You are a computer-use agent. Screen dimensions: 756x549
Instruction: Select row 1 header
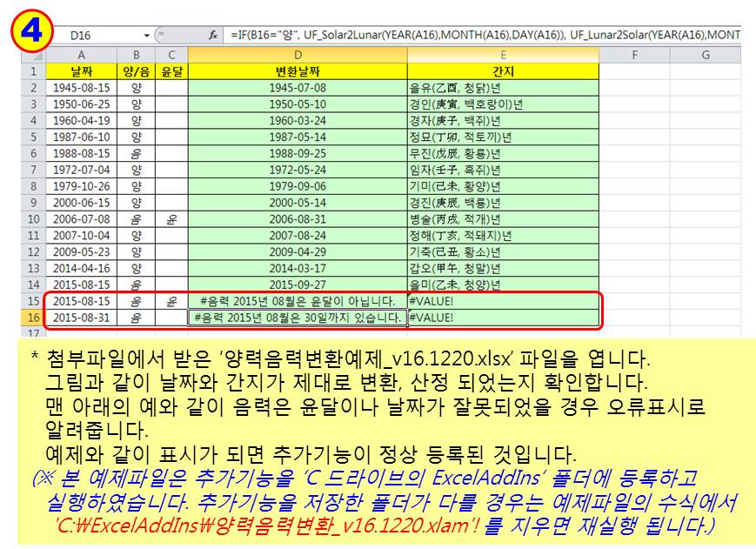(32, 71)
